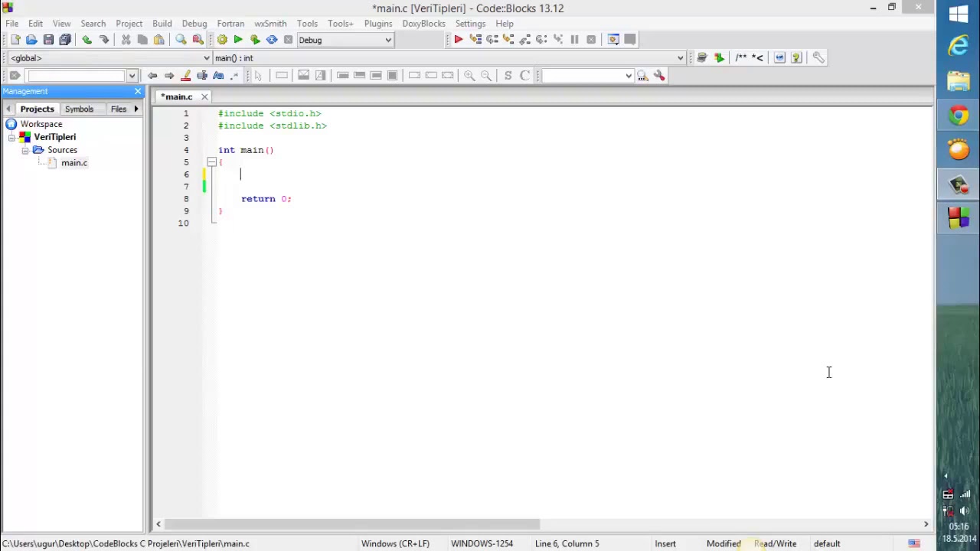The height and width of the screenshot is (551, 980).
Task: Click the Build and run icon
Action: coord(255,40)
